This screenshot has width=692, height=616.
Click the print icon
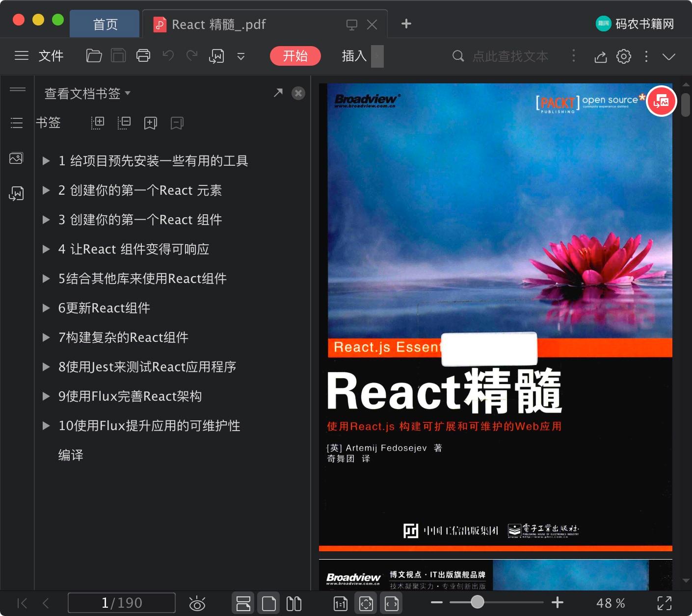tap(143, 56)
